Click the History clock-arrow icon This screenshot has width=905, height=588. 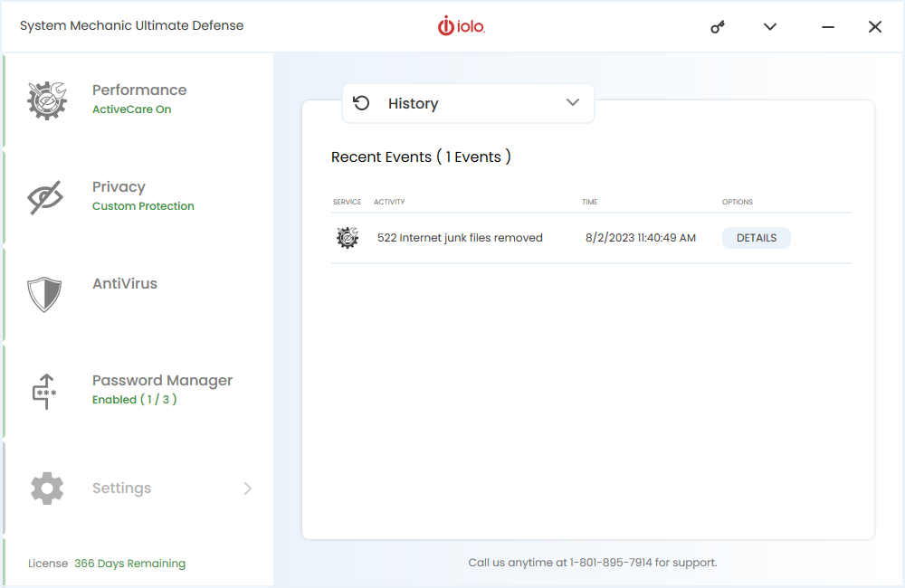(x=361, y=103)
